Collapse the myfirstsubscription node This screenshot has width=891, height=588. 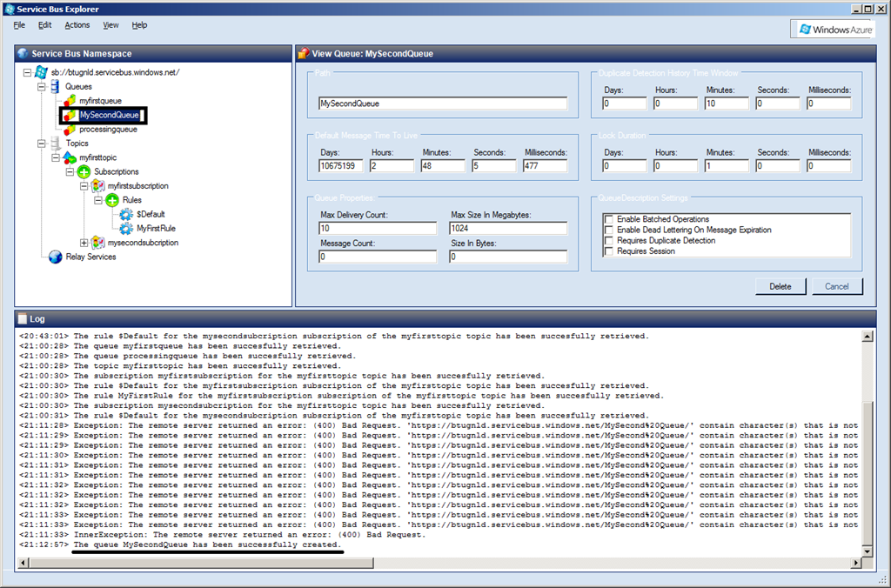84,186
